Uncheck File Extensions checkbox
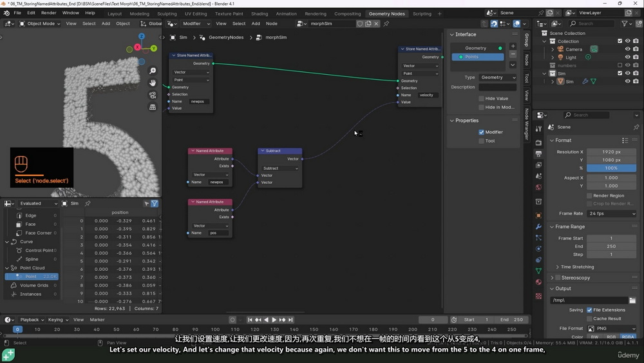The image size is (644, 363). [x=589, y=310]
